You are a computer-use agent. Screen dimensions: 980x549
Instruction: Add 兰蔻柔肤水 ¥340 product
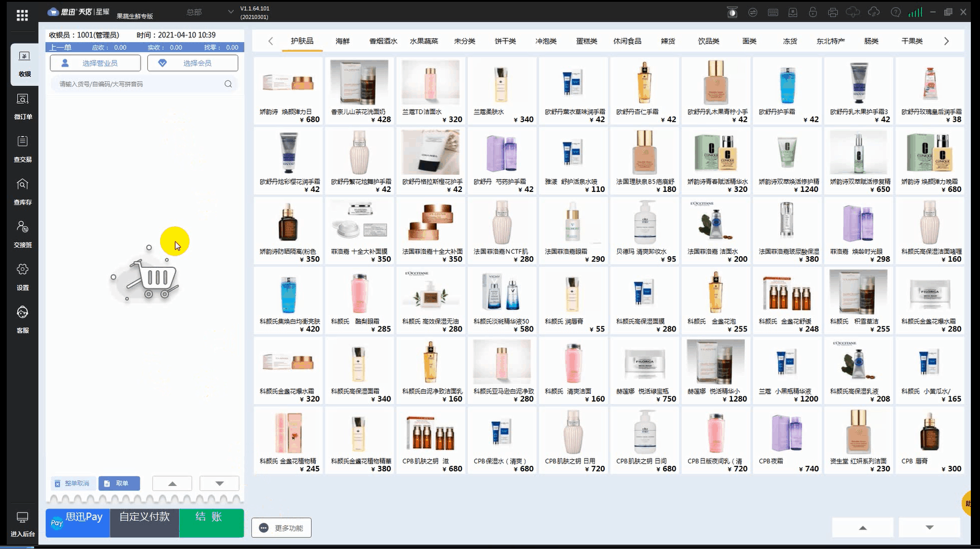tap(502, 90)
